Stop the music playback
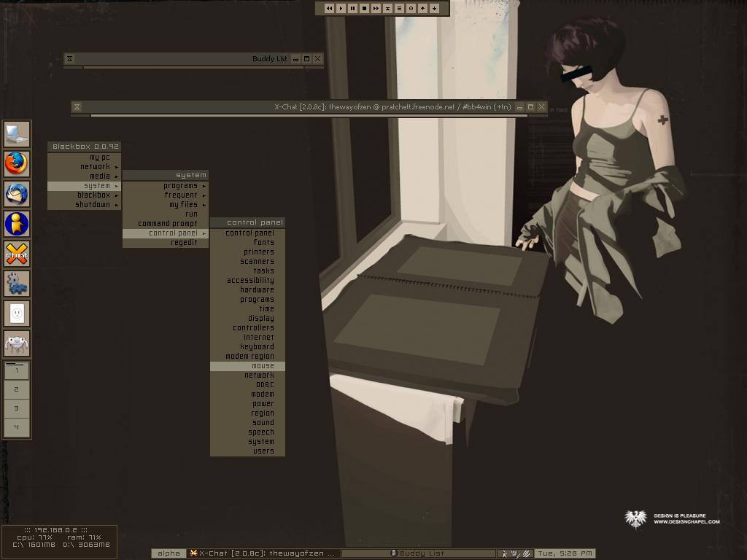 point(365,8)
